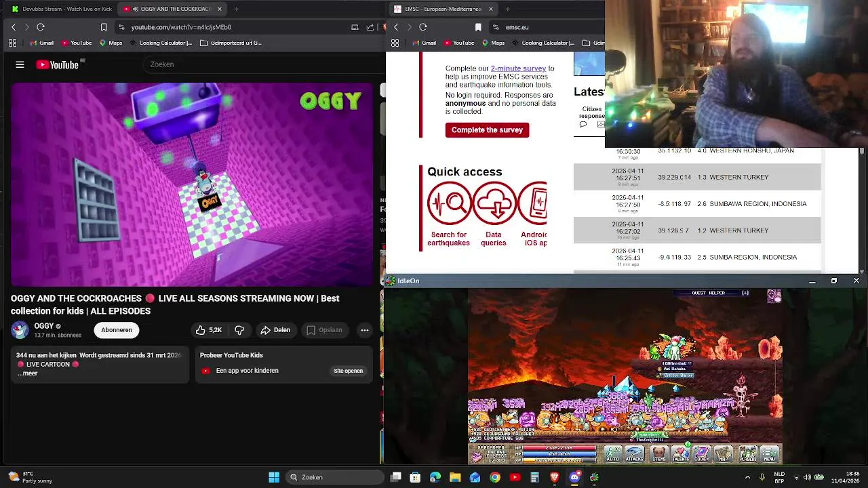
Task: Open YouTube Kids via Site openen
Action: [x=348, y=371]
